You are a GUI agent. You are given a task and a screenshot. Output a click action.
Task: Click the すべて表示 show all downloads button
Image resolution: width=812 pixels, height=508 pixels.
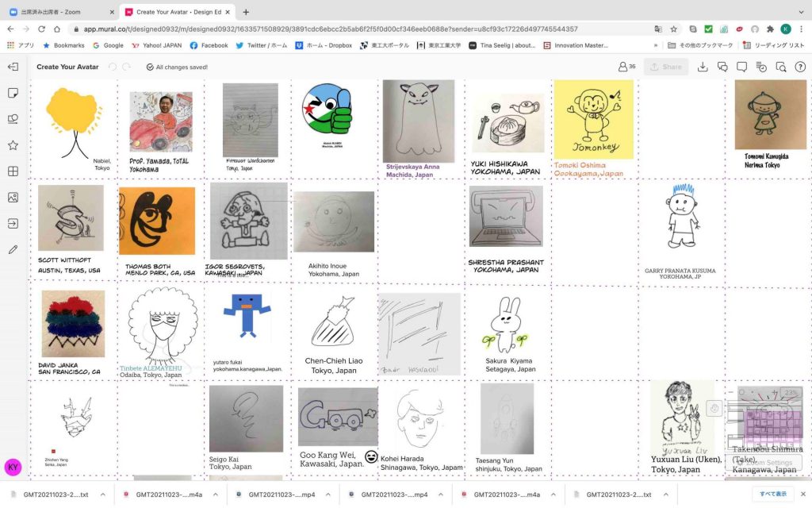(x=773, y=494)
